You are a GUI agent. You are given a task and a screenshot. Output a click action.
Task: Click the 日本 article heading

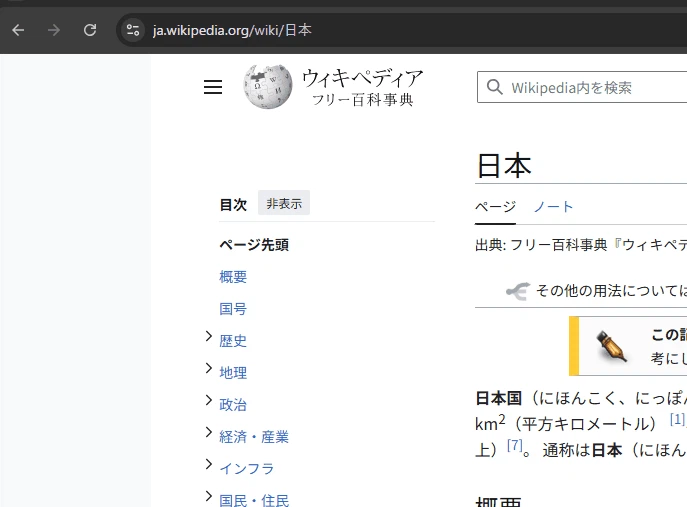point(504,166)
